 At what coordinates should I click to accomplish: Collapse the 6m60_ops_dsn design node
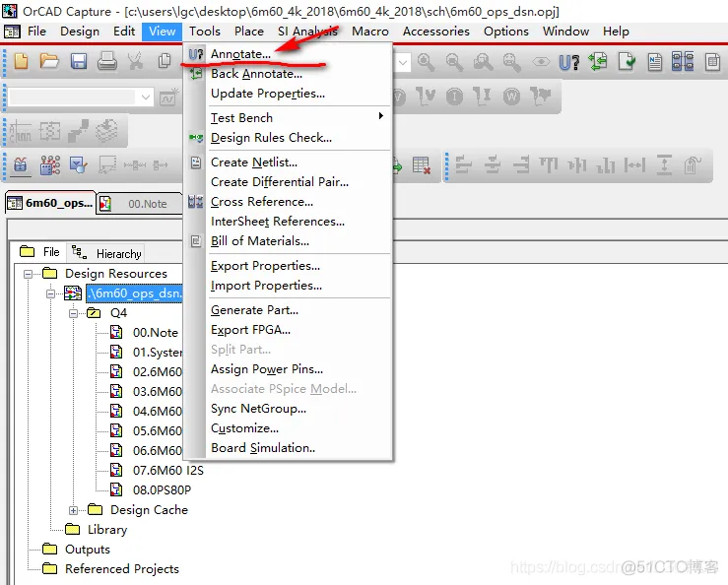pos(50,293)
